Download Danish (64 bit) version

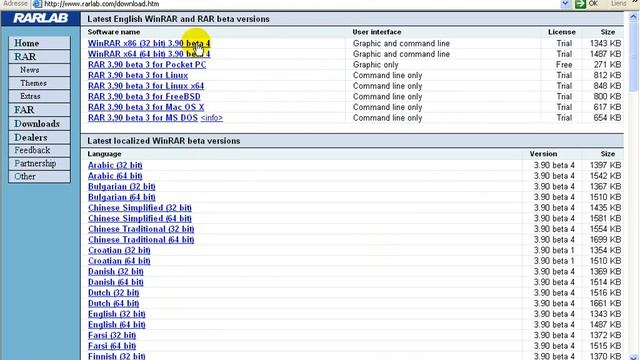click(x=116, y=282)
